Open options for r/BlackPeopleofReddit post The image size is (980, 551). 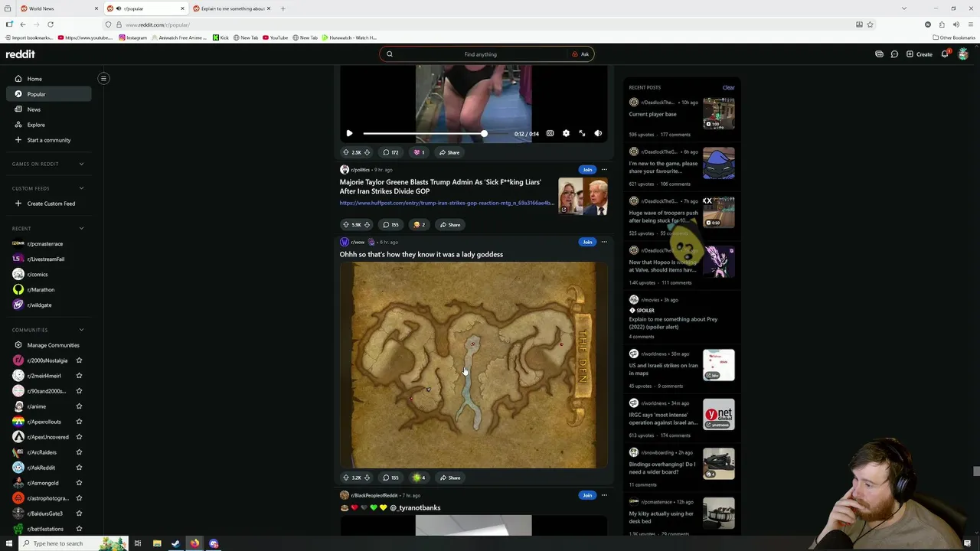click(x=604, y=495)
